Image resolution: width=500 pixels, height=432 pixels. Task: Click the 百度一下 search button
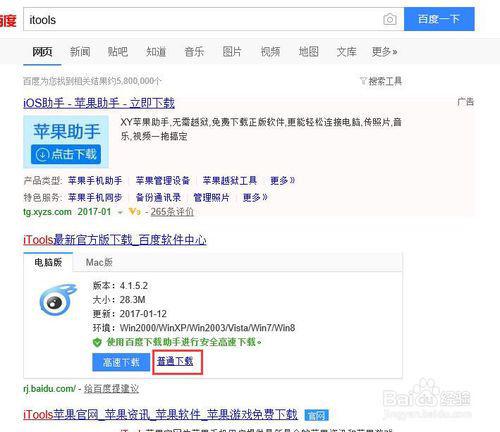point(439,19)
